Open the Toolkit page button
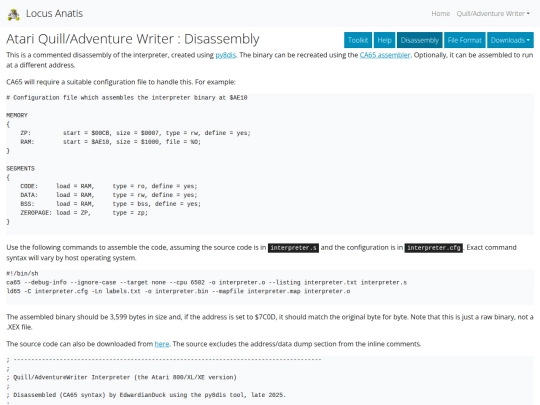This screenshot has height=405, width=540. tap(358, 40)
